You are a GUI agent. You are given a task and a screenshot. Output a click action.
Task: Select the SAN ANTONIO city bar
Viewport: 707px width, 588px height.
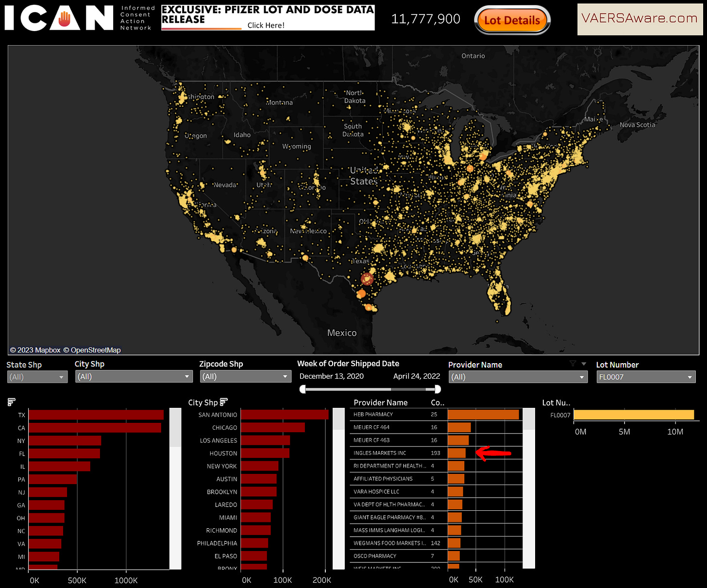(x=285, y=415)
